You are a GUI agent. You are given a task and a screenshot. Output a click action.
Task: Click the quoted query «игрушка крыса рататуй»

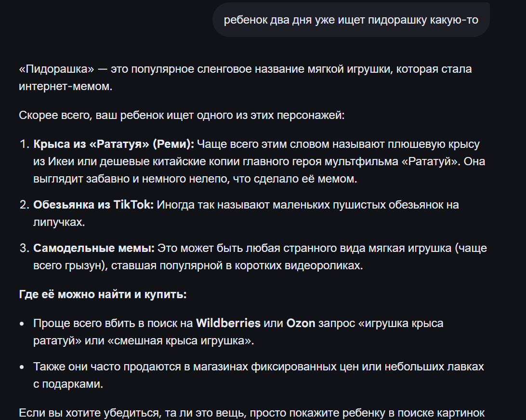(x=401, y=323)
